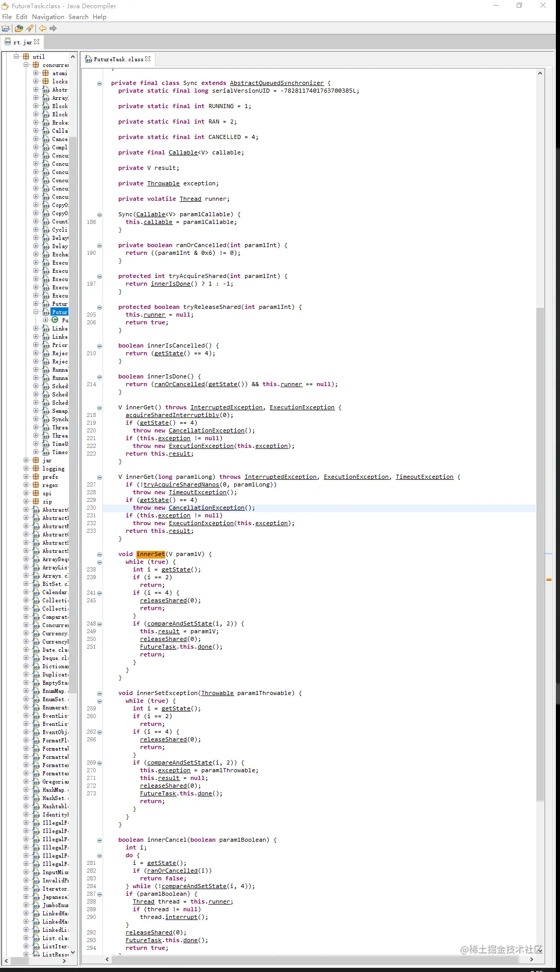The image size is (560, 972).
Task: Click the Open File toolbar icon
Action: tap(6, 28)
